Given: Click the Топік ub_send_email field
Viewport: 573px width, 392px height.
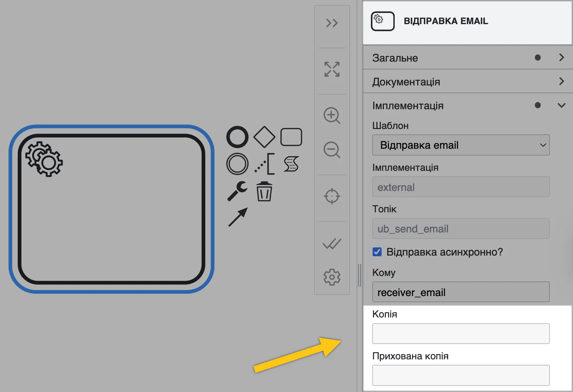Looking at the screenshot, I should 461,229.
